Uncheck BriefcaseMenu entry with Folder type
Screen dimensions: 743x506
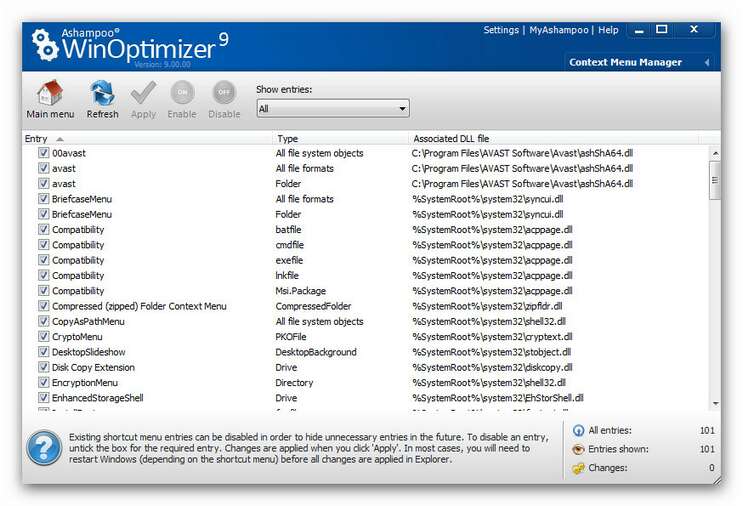[44, 214]
